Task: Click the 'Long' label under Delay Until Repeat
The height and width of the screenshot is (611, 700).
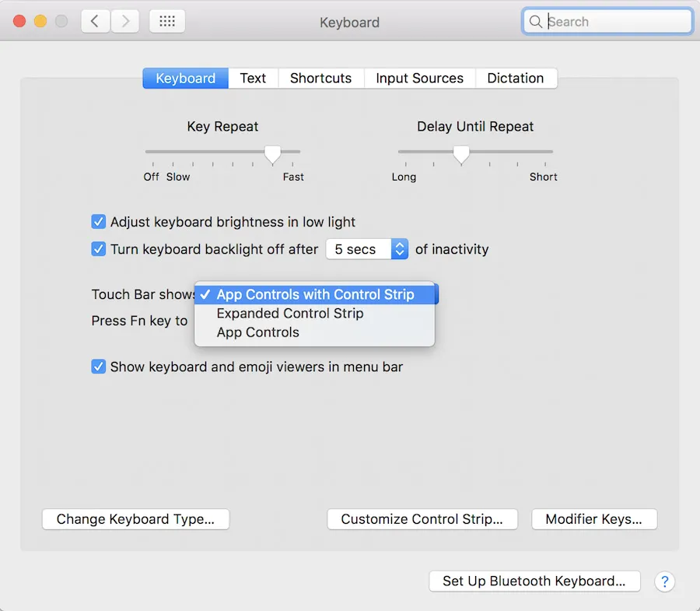Action: click(404, 177)
